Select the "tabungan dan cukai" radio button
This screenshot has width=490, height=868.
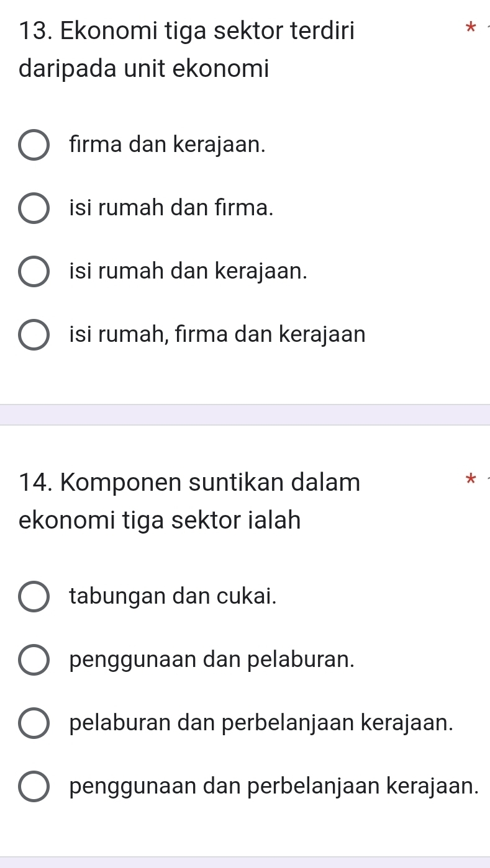(34, 597)
